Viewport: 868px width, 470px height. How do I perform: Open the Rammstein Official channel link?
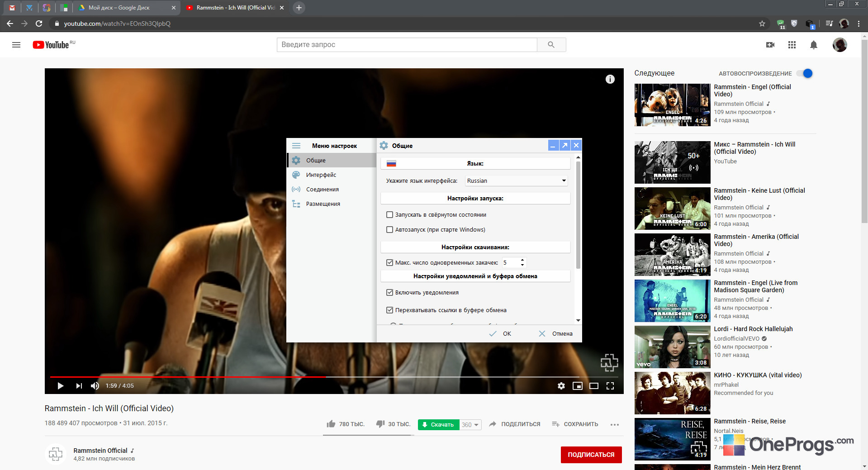pos(100,451)
